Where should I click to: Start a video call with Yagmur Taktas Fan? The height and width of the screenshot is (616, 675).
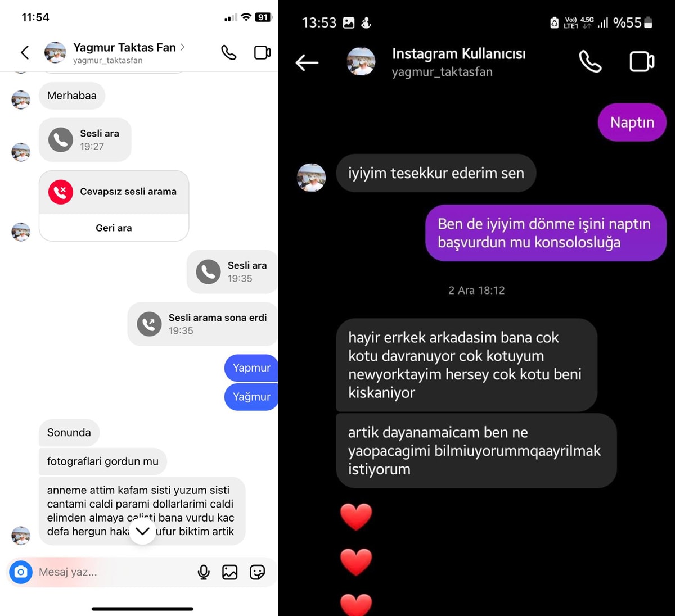(262, 53)
